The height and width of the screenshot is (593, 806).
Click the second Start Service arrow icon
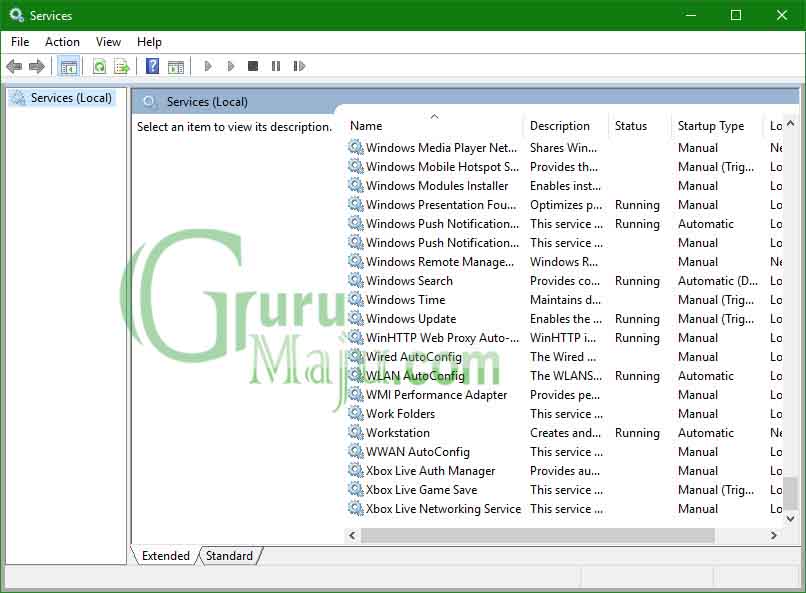[231, 66]
